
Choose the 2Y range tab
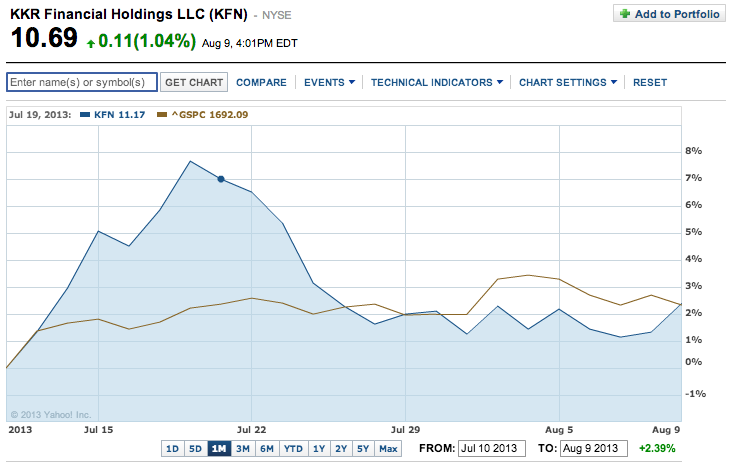coord(341,448)
